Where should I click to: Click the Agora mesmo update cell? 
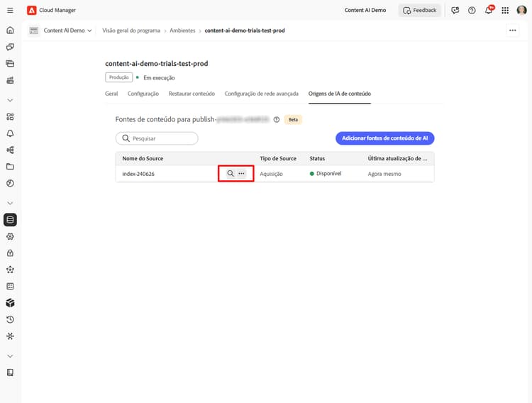(384, 174)
